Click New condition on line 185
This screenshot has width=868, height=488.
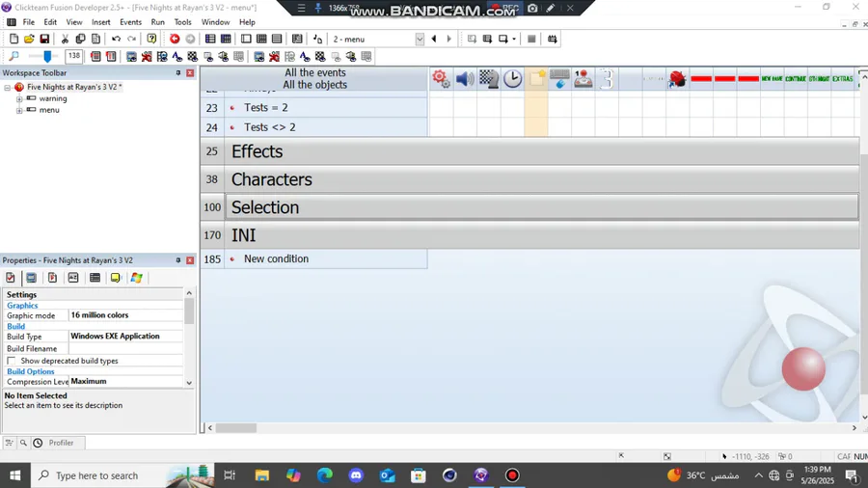[x=276, y=258]
